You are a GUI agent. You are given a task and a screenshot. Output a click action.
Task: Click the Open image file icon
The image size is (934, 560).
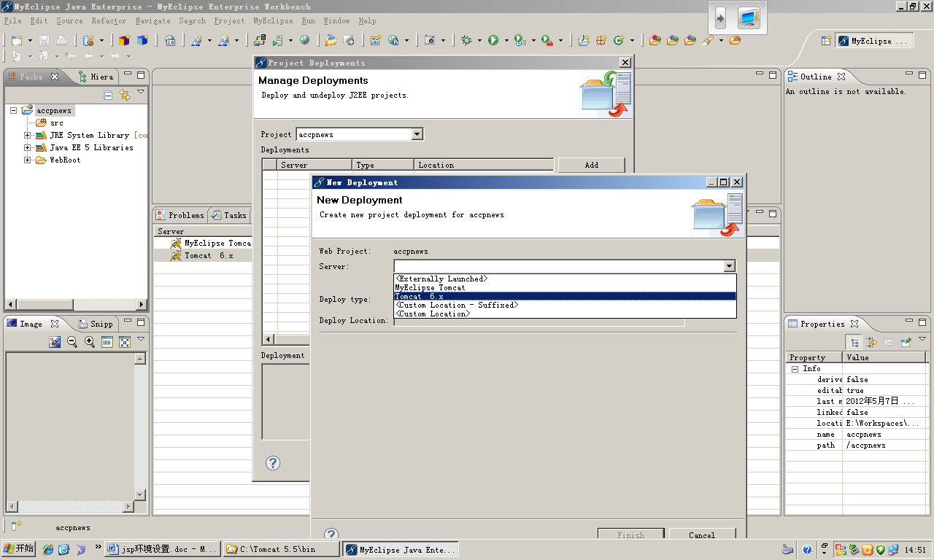(55, 342)
